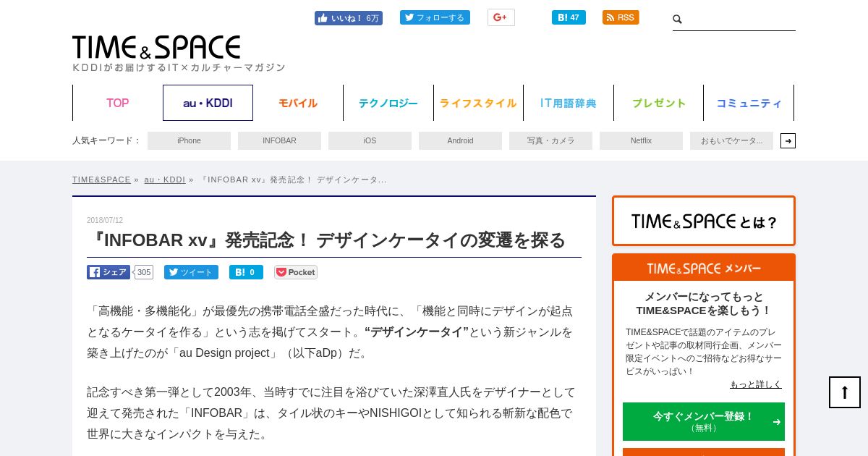Open the コミュニティ navigation tab
Viewport: 868px width, 456px height.
coord(749,103)
